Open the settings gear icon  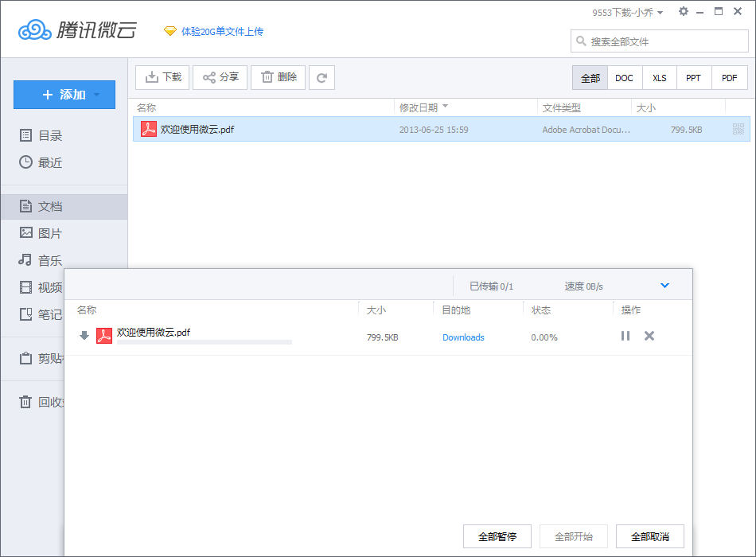[x=684, y=11]
